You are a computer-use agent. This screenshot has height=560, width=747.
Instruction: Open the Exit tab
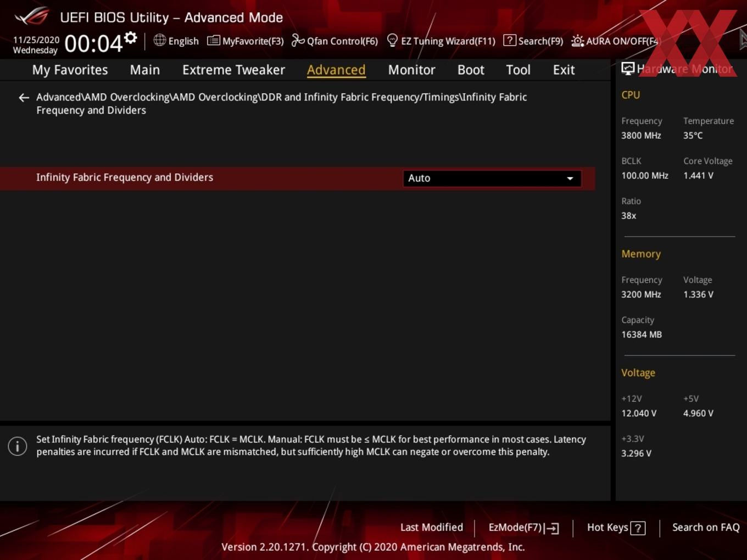(x=564, y=70)
